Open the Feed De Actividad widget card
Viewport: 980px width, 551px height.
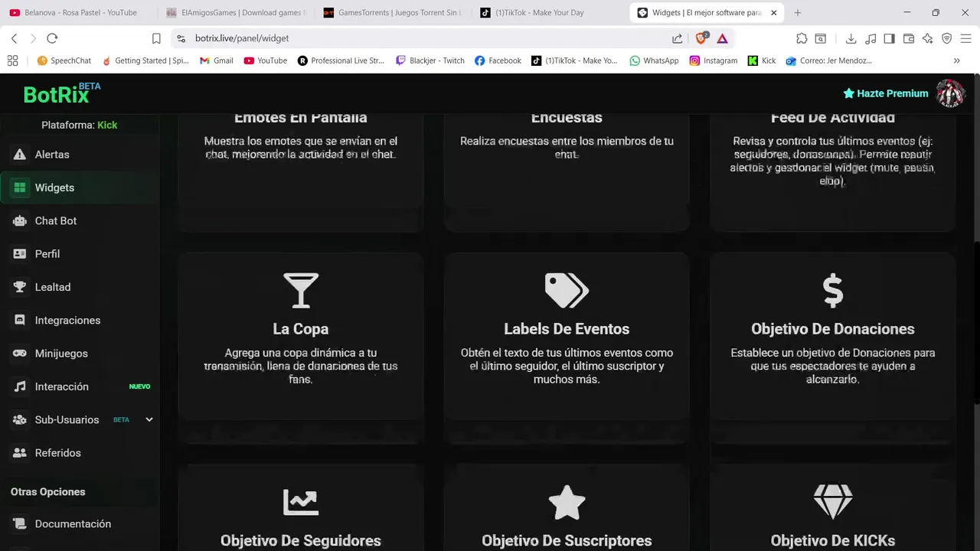833,173
